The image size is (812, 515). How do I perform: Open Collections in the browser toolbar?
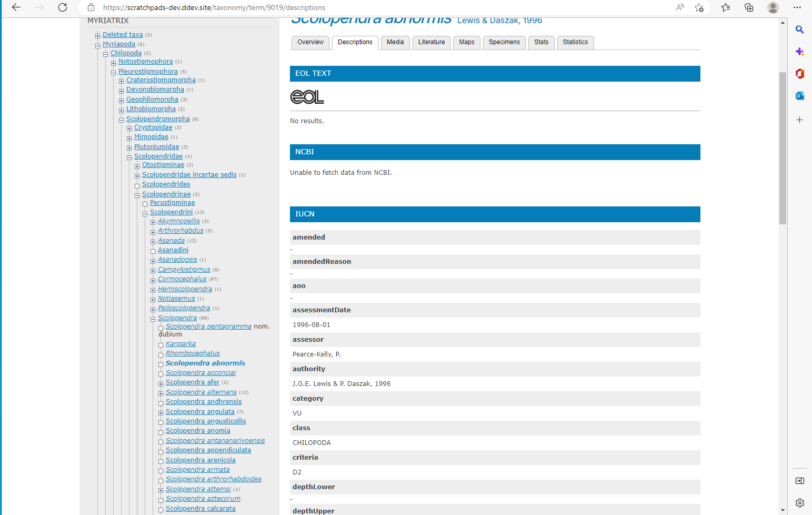748,8
